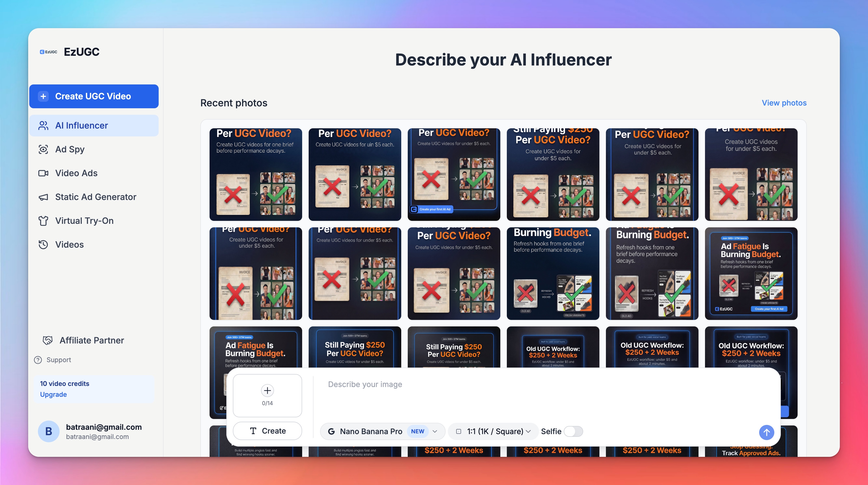Click the Affiliate Partner handshake icon
Image resolution: width=868 pixels, height=485 pixels.
47,340
